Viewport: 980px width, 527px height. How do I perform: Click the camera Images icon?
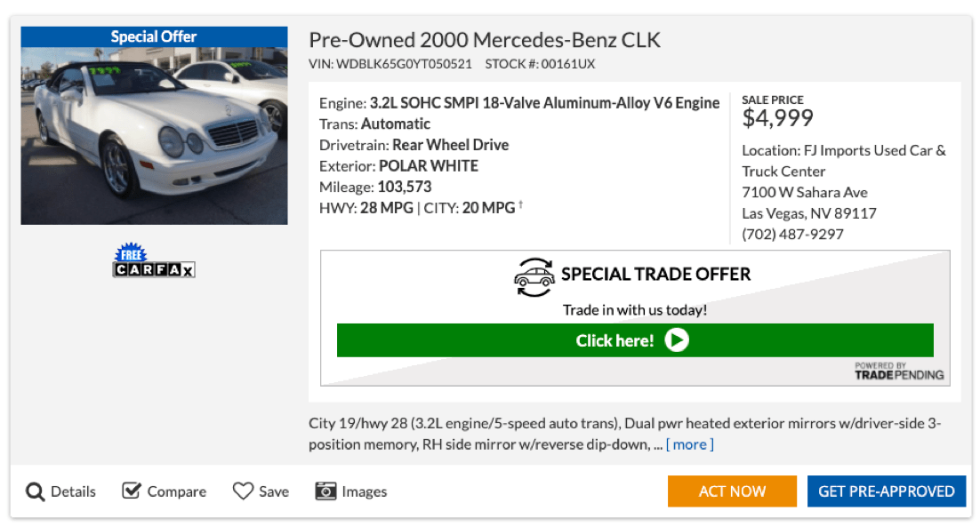click(326, 491)
